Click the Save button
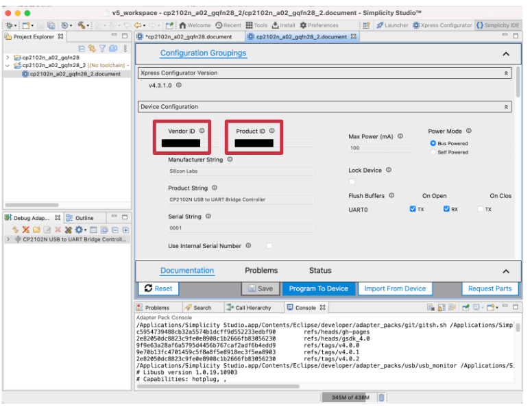 coord(261,288)
